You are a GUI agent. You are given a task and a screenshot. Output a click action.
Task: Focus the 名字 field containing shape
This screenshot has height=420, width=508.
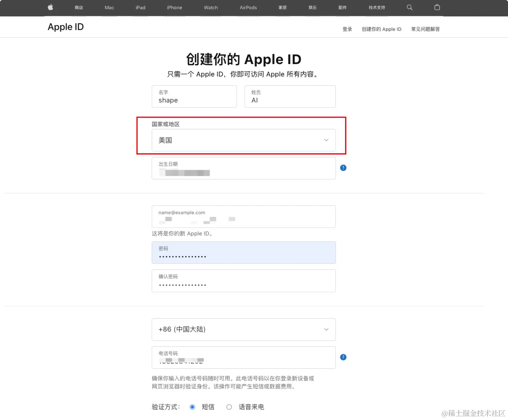194,96
